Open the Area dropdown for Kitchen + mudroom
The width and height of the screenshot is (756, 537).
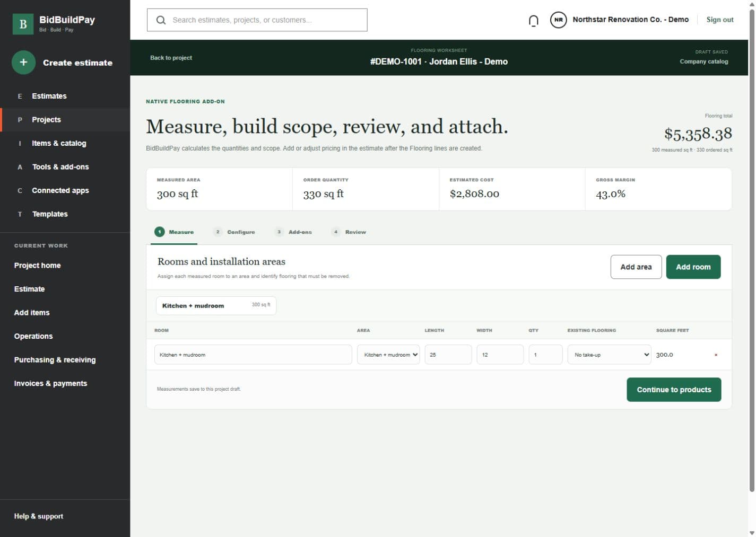388,355
